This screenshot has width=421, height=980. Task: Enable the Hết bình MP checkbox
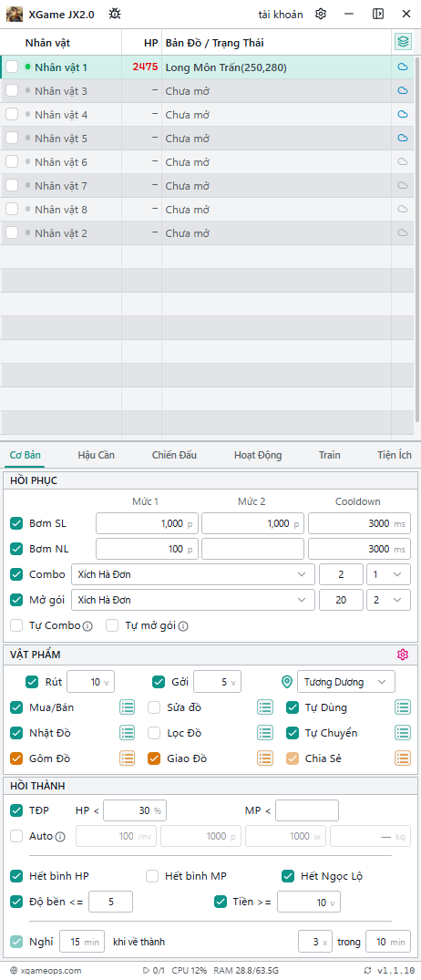(152, 876)
